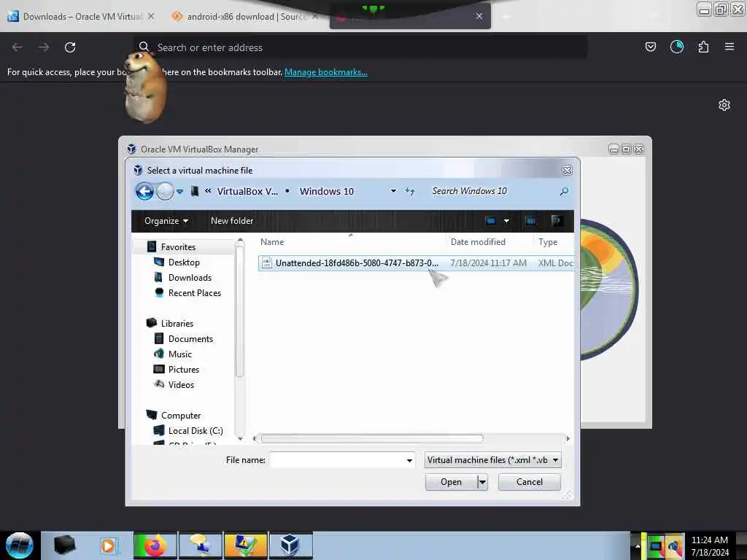Select the Unattended-18fd486b XML file

point(416,262)
